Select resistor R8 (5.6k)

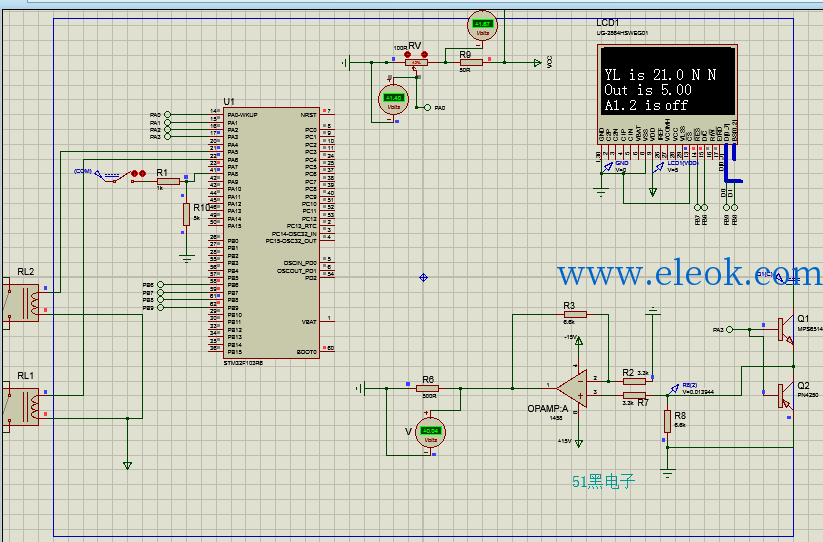[667, 422]
